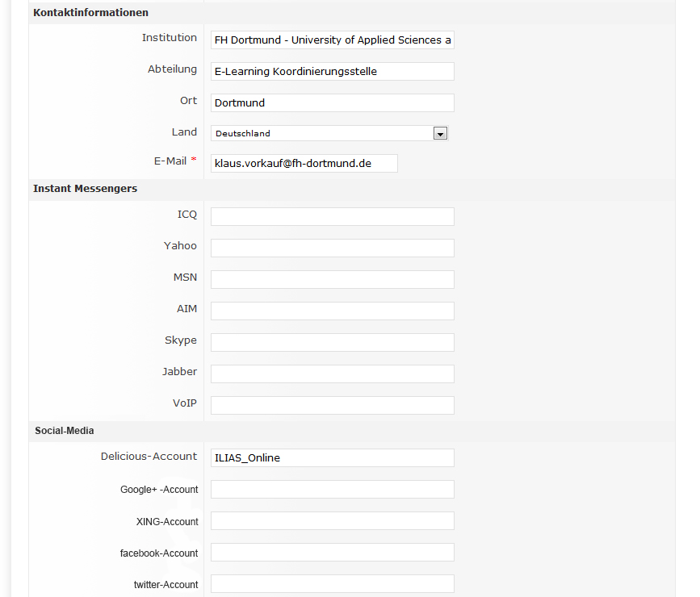Click the Institution text field

tap(332, 40)
